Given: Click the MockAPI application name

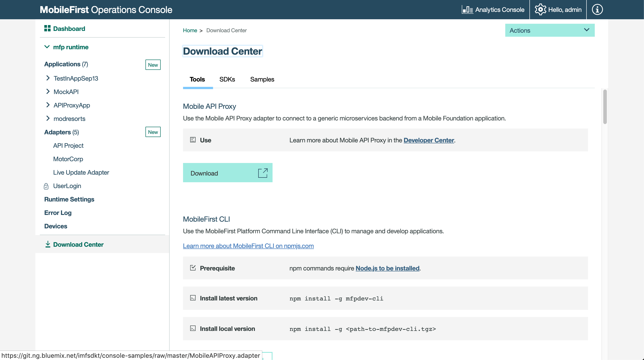Looking at the screenshot, I should pyautogui.click(x=66, y=92).
